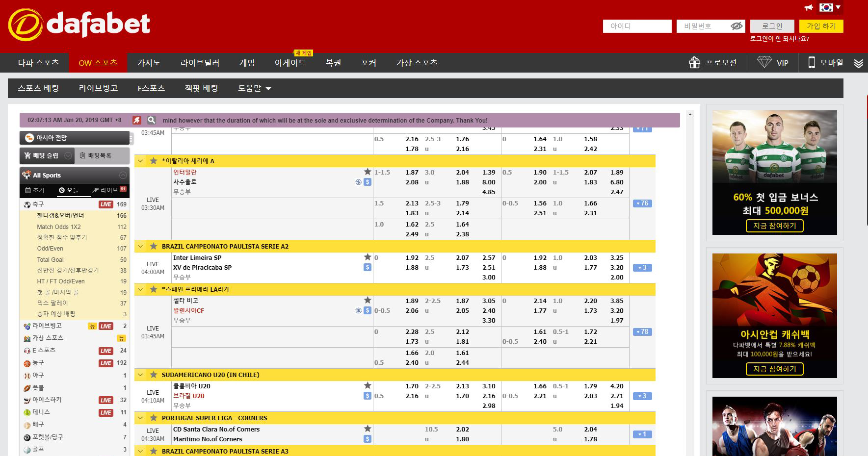Expand the double-chevron header arrow

(x=858, y=63)
